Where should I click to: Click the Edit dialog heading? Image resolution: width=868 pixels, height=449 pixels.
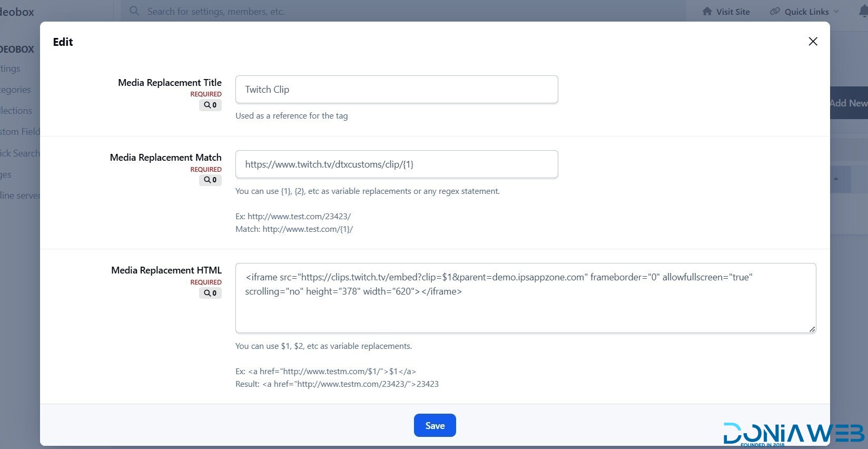click(63, 42)
